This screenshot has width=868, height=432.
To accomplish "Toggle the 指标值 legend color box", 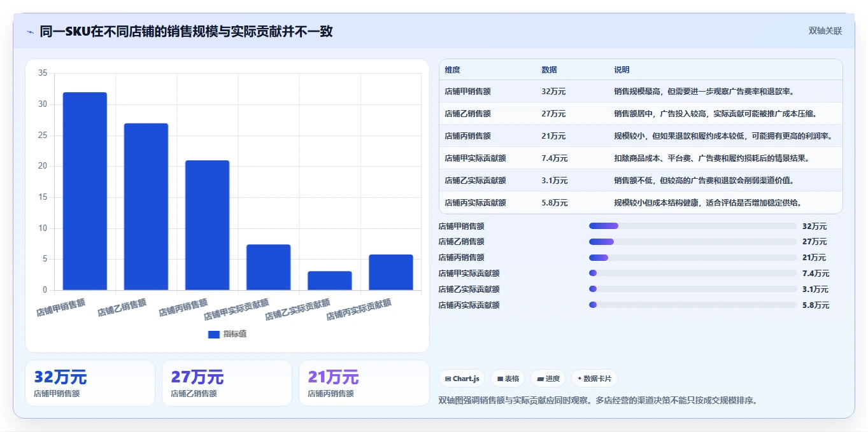I will 214,334.
